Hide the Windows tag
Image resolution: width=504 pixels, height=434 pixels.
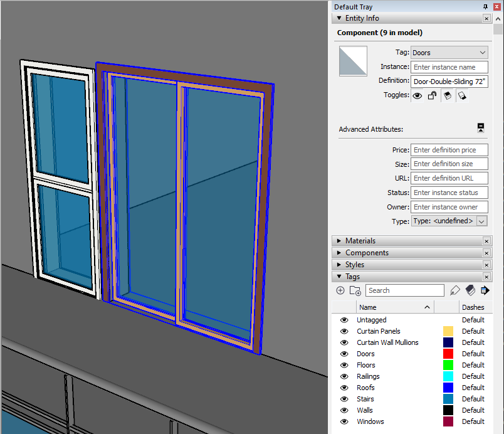(344, 421)
